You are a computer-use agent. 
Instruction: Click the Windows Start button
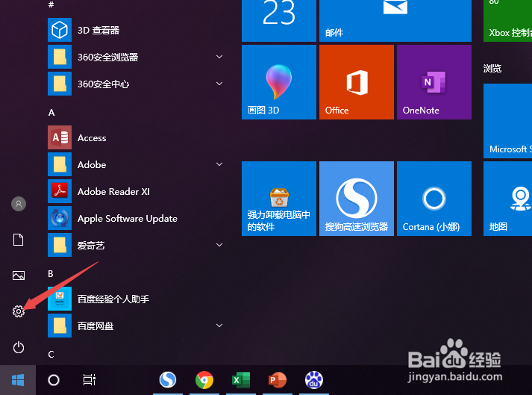pos(18,380)
